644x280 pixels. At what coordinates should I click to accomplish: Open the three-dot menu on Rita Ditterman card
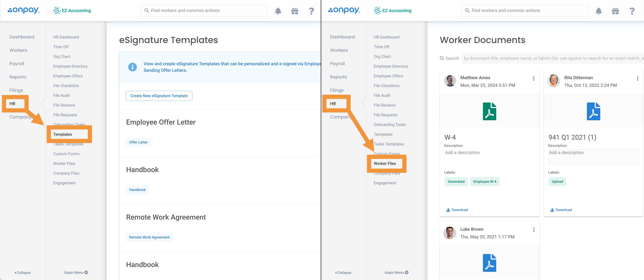click(638, 78)
